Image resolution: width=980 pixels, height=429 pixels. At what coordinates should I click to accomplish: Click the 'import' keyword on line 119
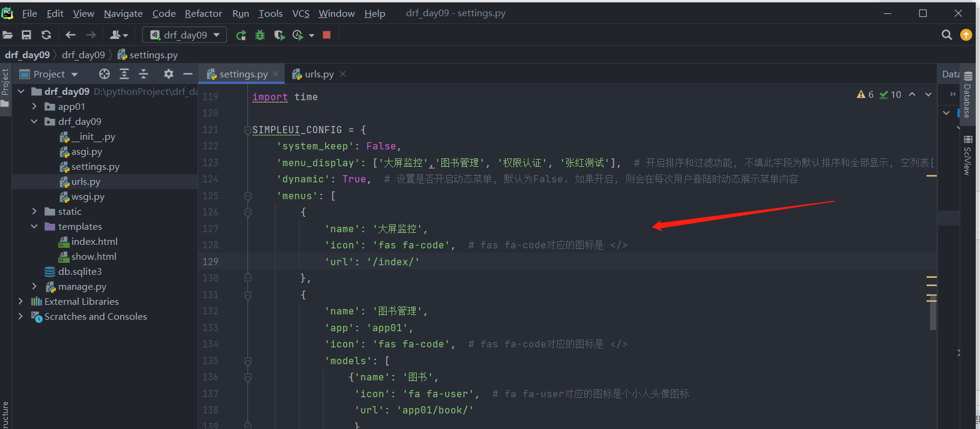pyautogui.click(x=270, y=97)
